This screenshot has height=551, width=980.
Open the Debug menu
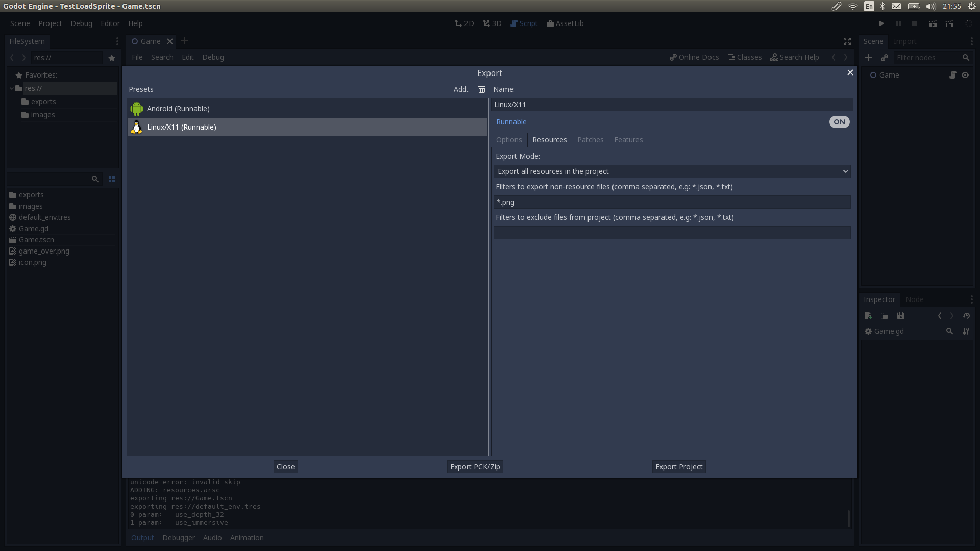coord(81,23)
